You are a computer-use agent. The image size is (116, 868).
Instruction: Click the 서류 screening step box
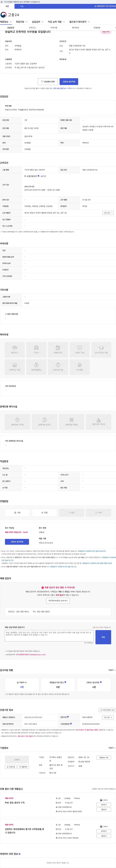18,512
